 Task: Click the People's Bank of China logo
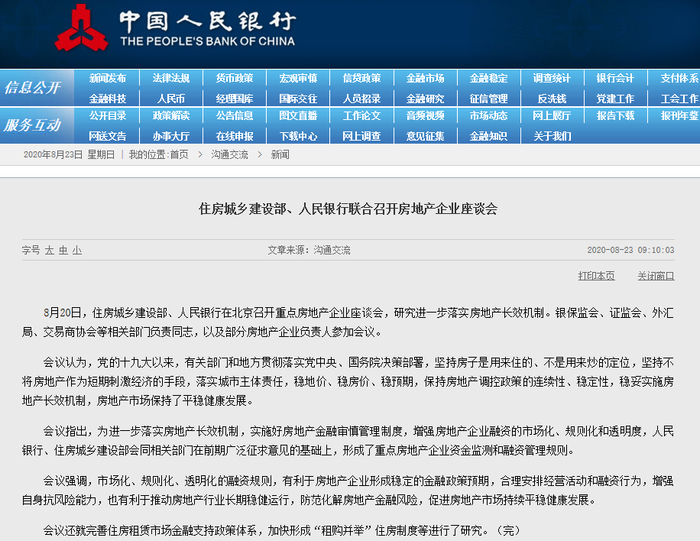(x=84, y=27)
